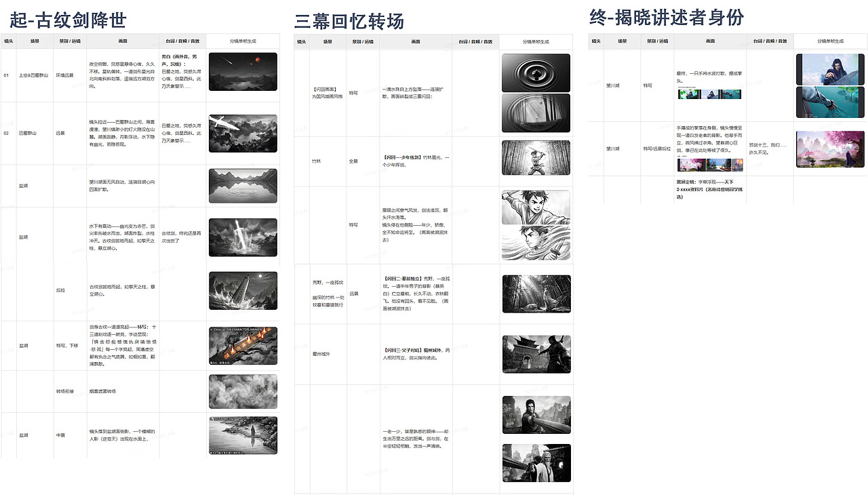Click the description starting 镜头拉近

[x=122, y=133]
